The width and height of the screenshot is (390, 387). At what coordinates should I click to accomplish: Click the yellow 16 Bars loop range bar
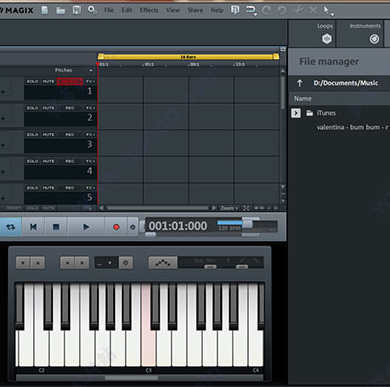tap(188, 57)
